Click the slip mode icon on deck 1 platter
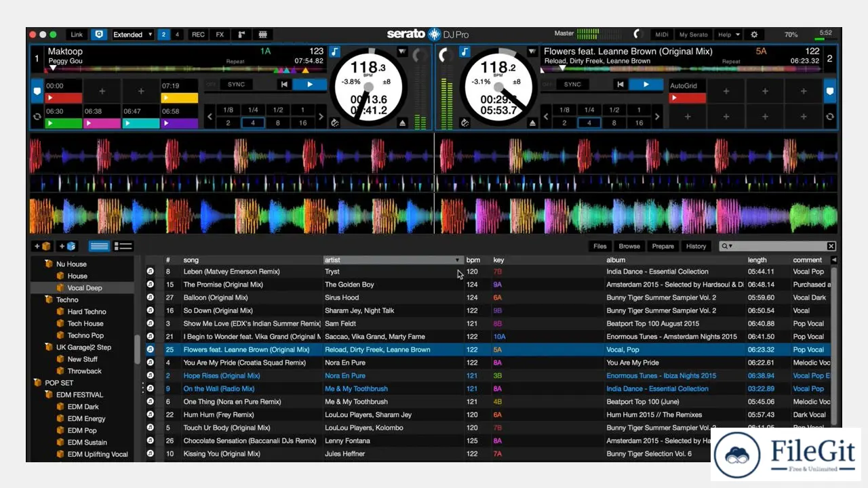Image resolution: width=868 pixels, height=488 pixels. (x=335, y=123)
